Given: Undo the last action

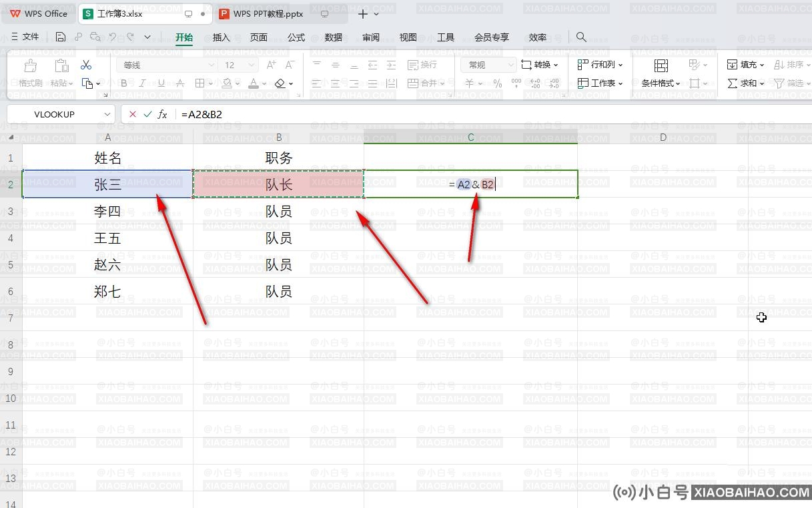Looking at the screenshot, I should tap(113, 37).
